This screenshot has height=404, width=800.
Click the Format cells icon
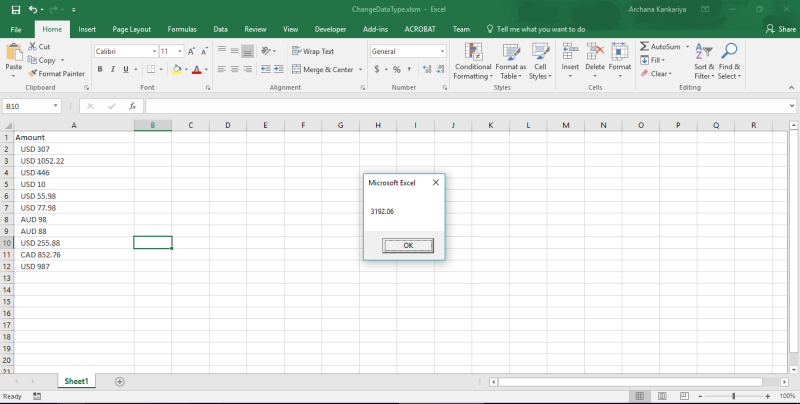tap(620, 52)
